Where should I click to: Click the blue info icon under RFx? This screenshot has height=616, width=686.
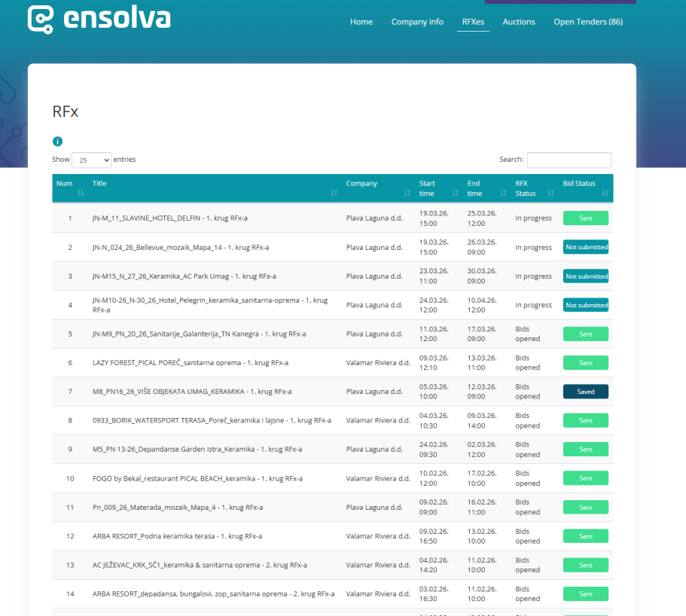point(57,141)
